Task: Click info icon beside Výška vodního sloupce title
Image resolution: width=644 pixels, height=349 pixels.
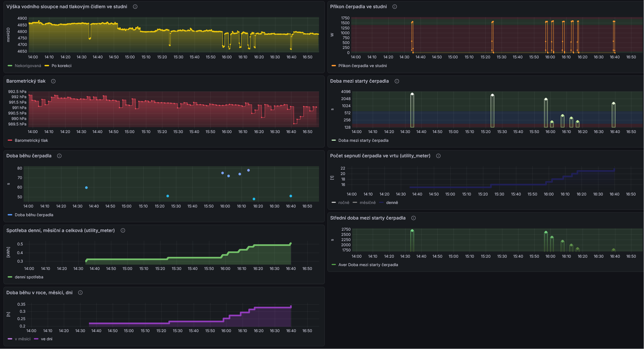Action: point(135,7)
